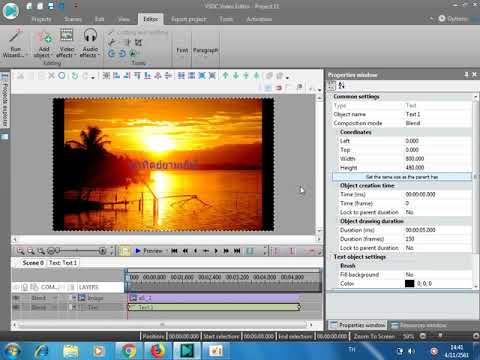Click the VSDC application logo button

point(11,11)
